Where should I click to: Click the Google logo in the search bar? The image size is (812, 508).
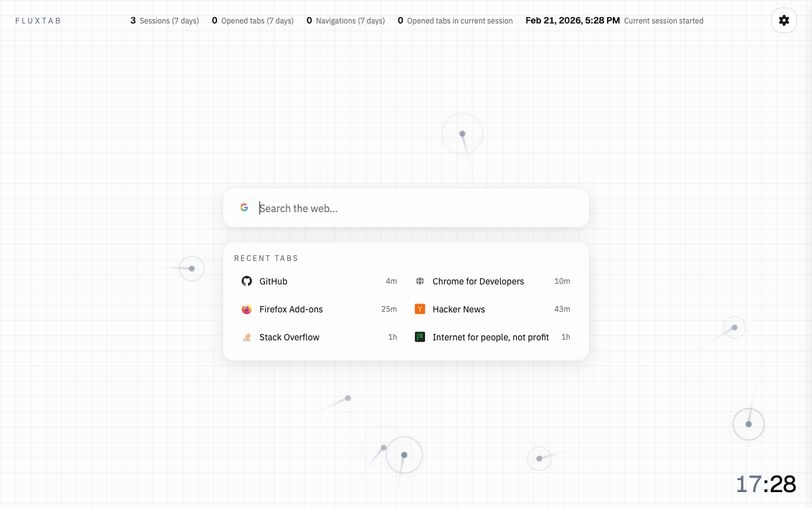[244, 207]
